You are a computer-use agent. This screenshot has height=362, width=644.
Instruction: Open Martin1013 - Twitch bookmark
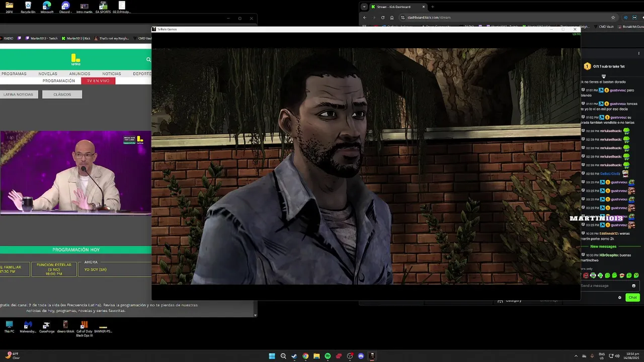(41, 38)
